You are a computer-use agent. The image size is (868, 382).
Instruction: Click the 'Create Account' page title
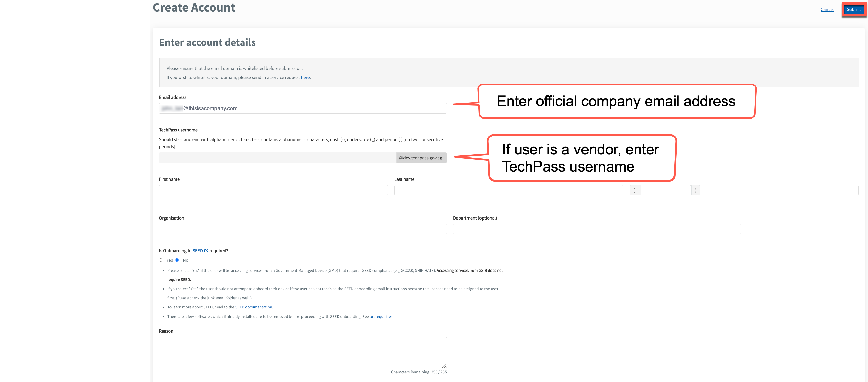(x=194, y=7)
